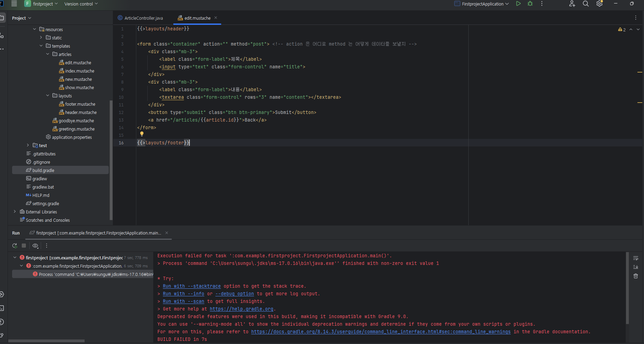Open settings.gradle file
Screen dimensions: 644x344
point(42,203)
